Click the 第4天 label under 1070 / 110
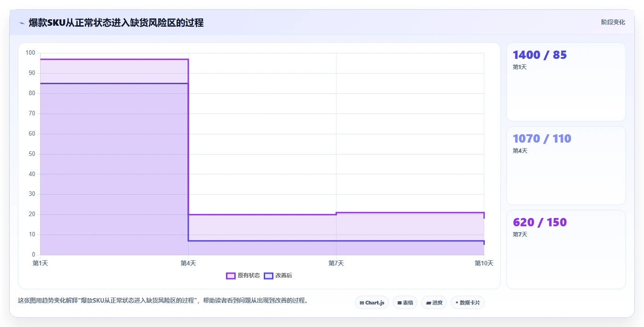This screenshot has height=327, width=644. tap(520, 151)
